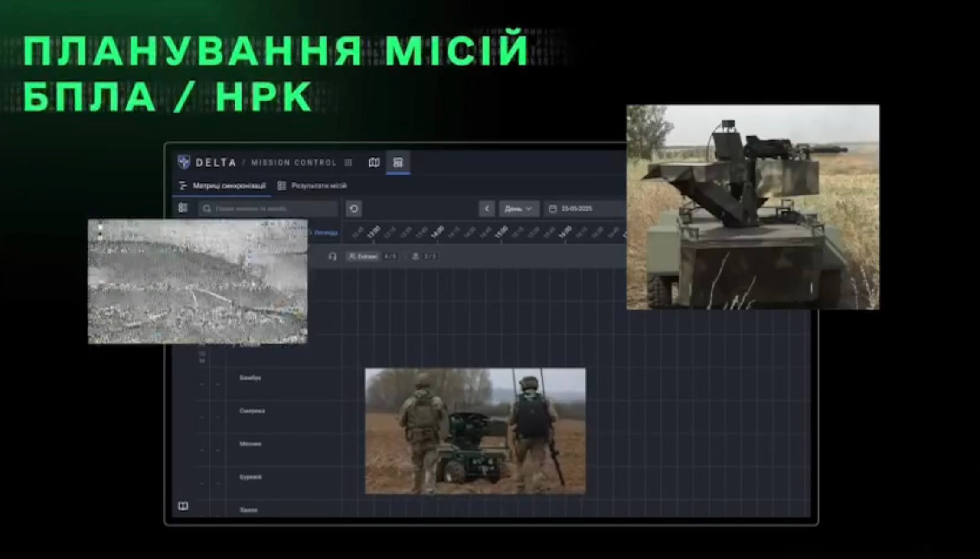Viewport: 980px width, 559px height.
Task: Select the Смерека row
Action: (252, 411)
